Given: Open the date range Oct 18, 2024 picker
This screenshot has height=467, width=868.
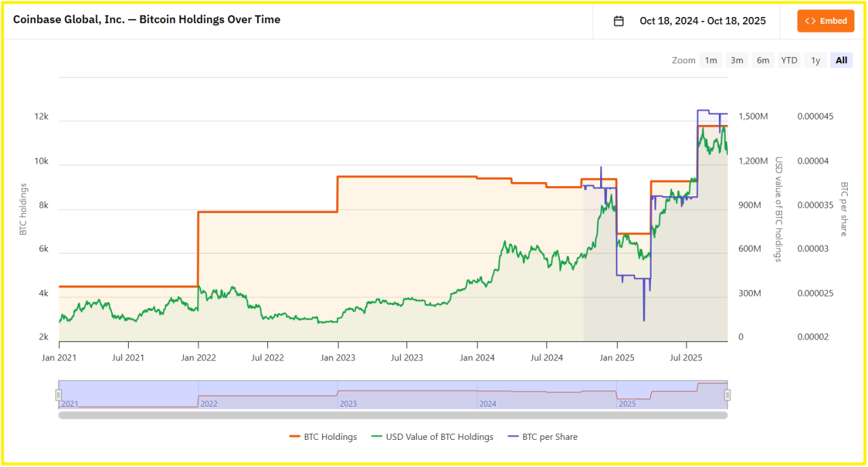Looking at the screenshot, I should [x=703, y=21].
